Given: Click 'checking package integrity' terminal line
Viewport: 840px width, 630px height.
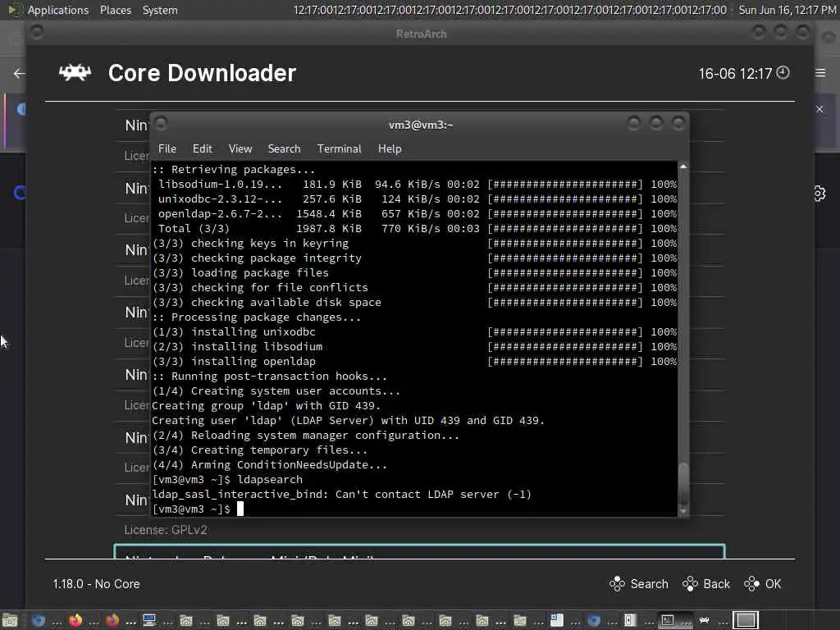Looking at the screenshot, I should click(414, 258).
